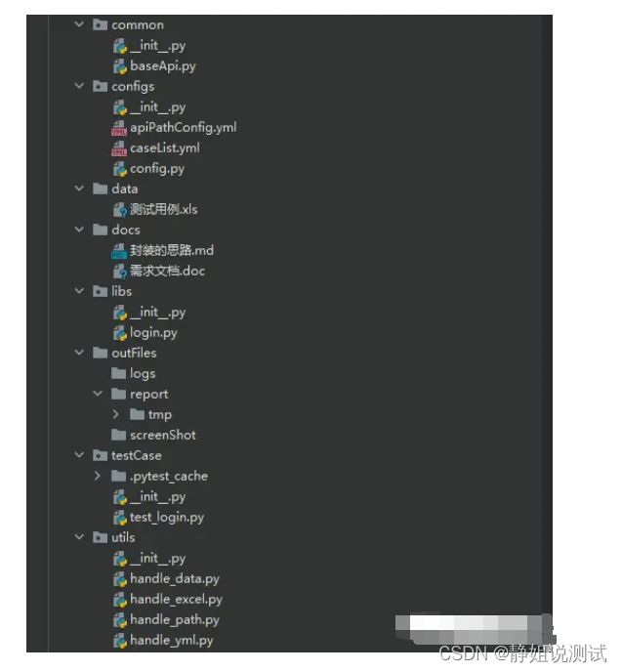Click the utils package folder icon
This screenshot has width=622, height=672.
(100, 537)
